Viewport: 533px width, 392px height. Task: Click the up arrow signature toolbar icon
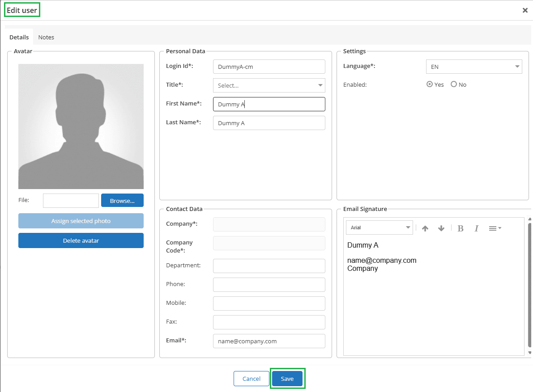click(425, 228)
